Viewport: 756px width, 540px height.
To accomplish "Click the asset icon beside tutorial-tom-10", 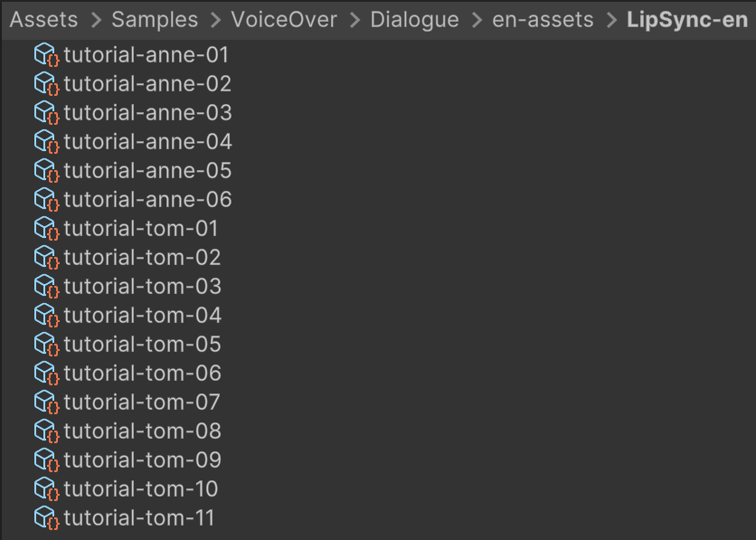I will pyautogui.click(x=45, y=489).
